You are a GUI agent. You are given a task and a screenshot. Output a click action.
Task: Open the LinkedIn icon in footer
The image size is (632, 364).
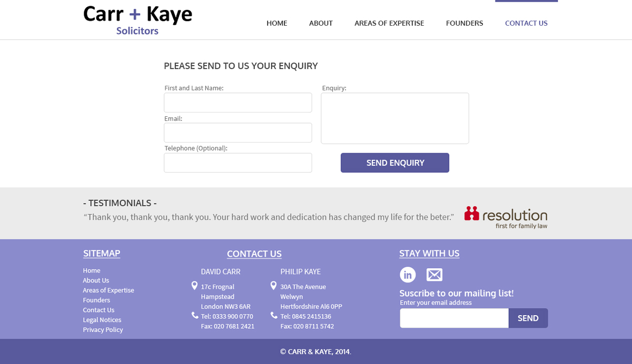point(408,275)
